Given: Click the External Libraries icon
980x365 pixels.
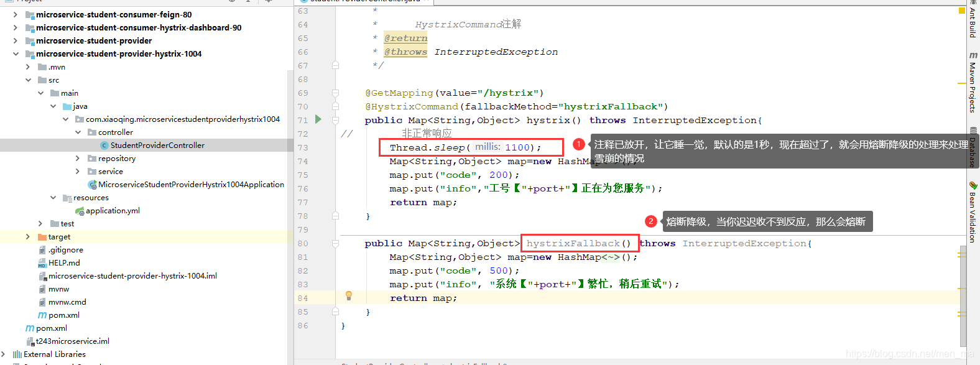Looking at the screenshot, I should [x=17, y=354].
